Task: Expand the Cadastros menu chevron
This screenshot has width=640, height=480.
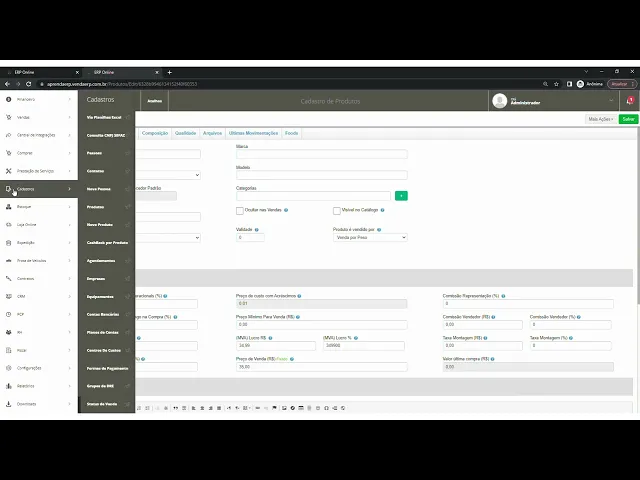Action: click(69, 189)
